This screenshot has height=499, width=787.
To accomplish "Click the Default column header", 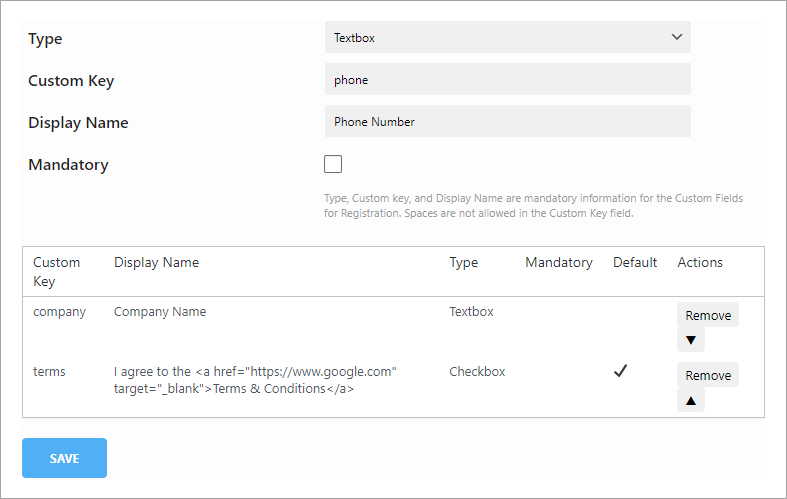I will click(x=635, y=263).
